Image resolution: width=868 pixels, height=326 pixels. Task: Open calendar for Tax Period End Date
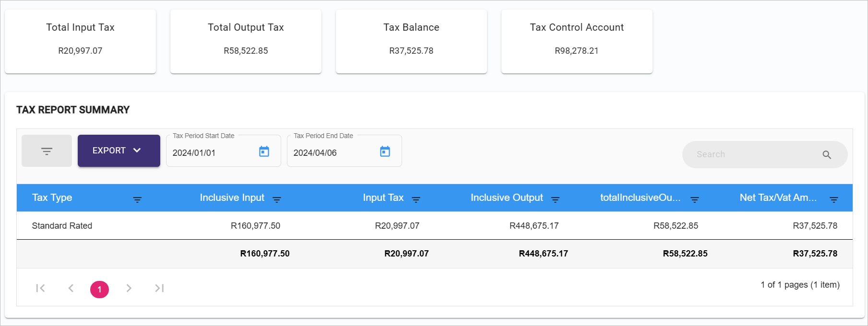[385, 152]
